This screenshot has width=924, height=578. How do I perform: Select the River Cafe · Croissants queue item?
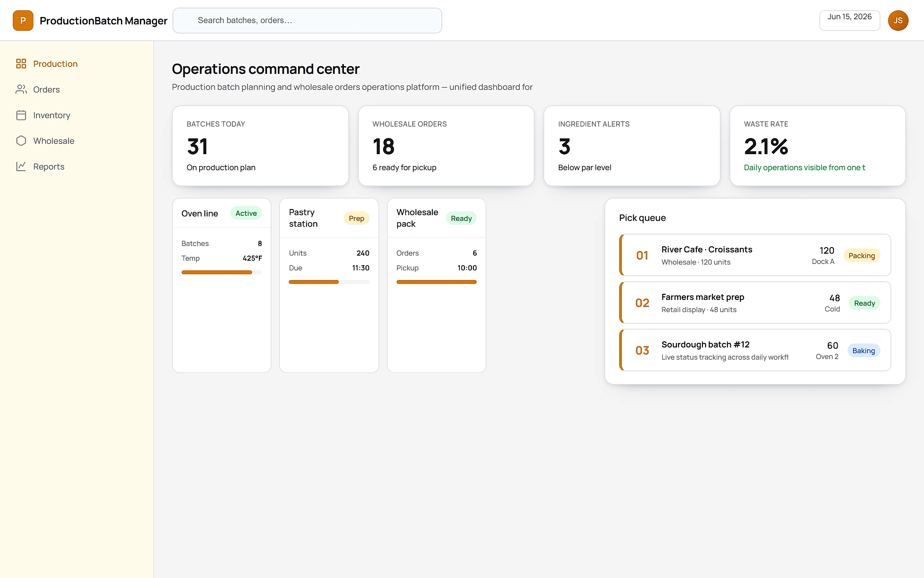[755, 255]
